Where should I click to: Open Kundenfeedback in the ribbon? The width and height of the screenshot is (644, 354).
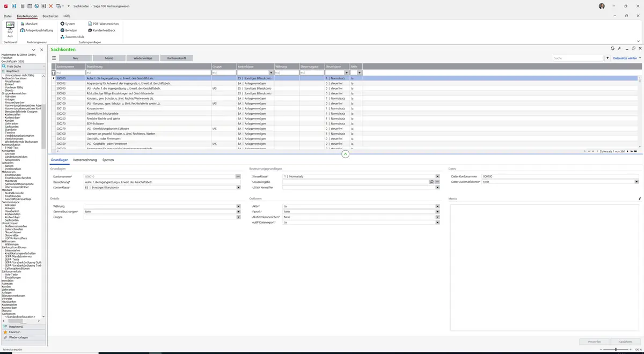pos(102,30)
